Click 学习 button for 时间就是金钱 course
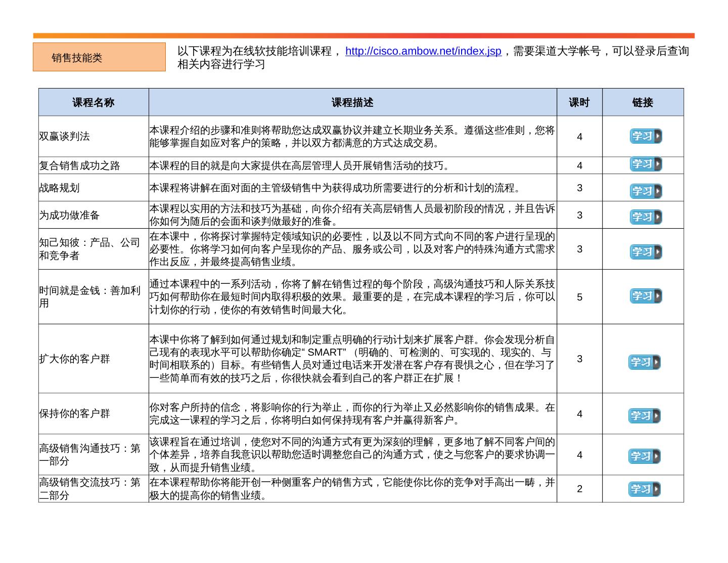 [645, 296]
